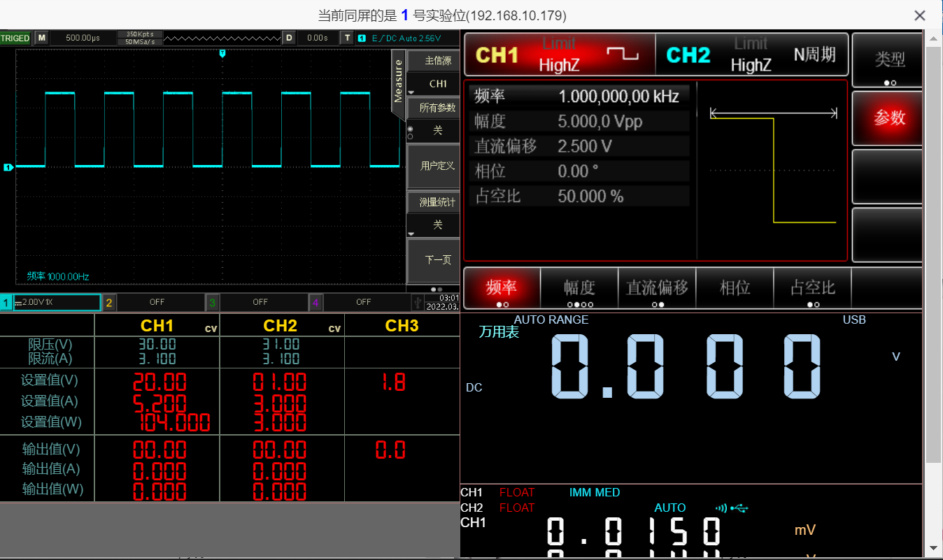Select the 幅度 softkey tab
Image resolution: width=943 pixels, height=560 pixels.
pos(579,287)
